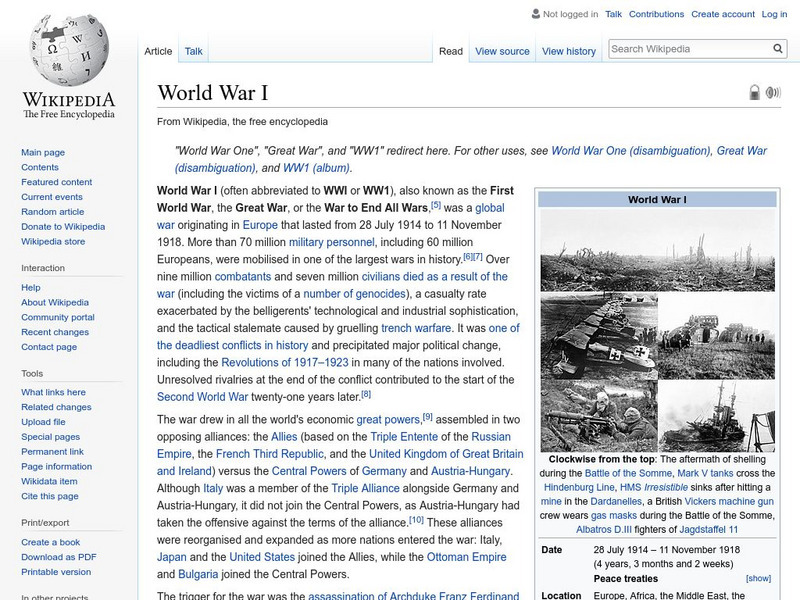800x600 pixels.
Task: Go to Main page in sidebar
Action: pos(43,152)
